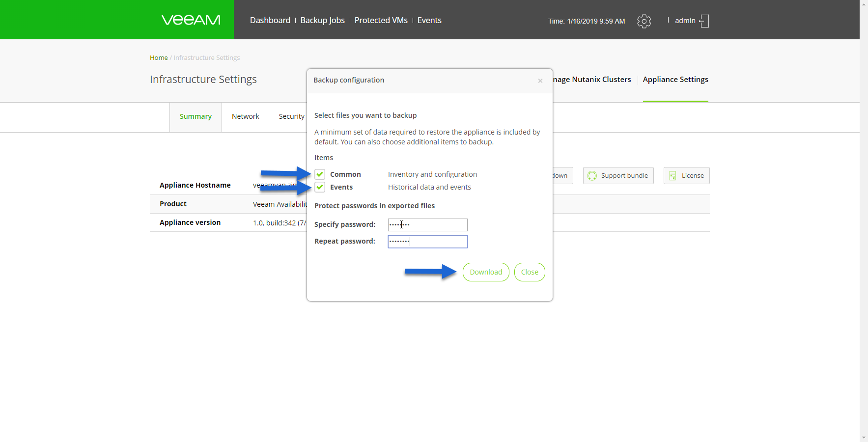The width and height of the screenshot is (868, 442).
Task: Click the Download button
Action: click(486, 272)
